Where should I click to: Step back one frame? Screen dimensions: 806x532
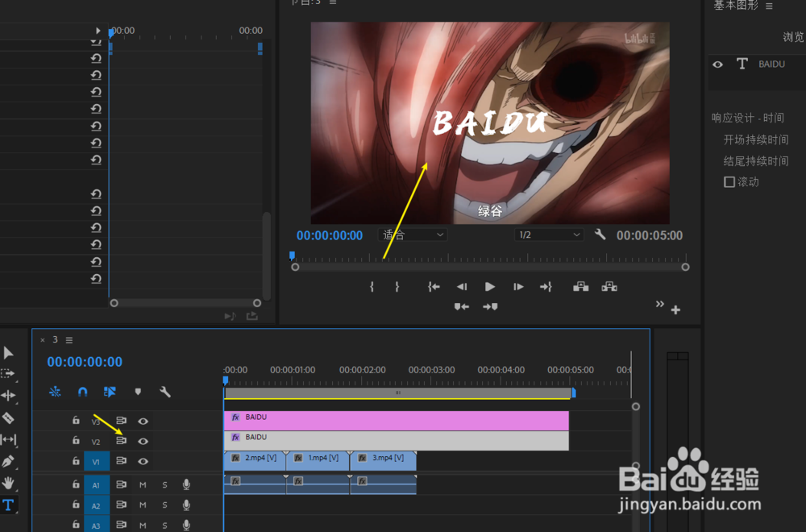(x=462, y=287)
